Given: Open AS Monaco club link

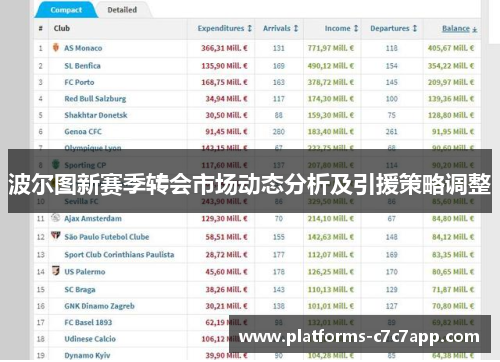Looking at the screenshot, I should point(83,48).
